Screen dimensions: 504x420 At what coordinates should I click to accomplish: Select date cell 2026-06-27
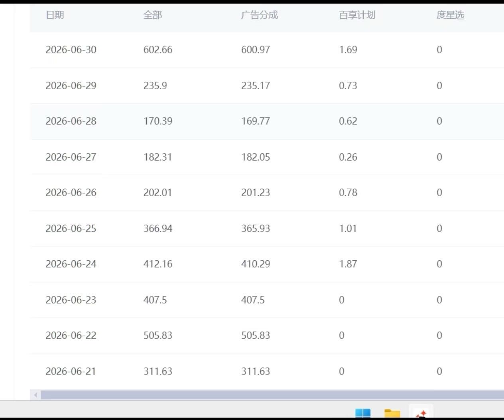pyautogui.click(x=71, y=157)
